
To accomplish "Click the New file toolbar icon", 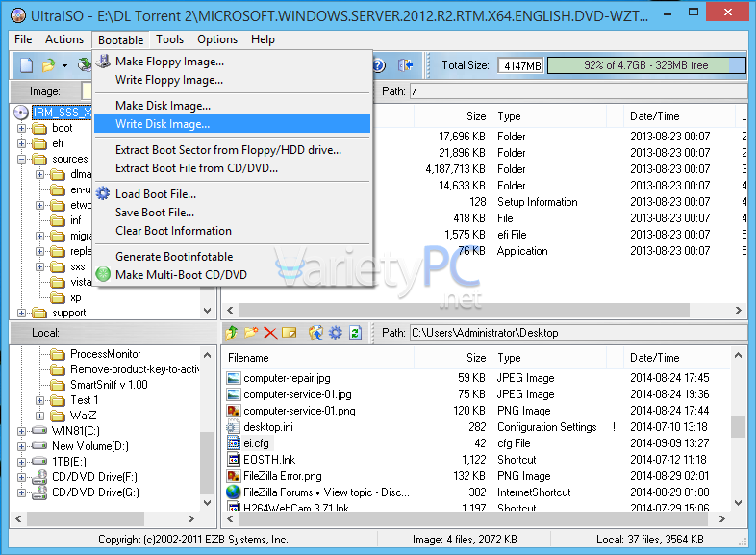I will [27, 65].
